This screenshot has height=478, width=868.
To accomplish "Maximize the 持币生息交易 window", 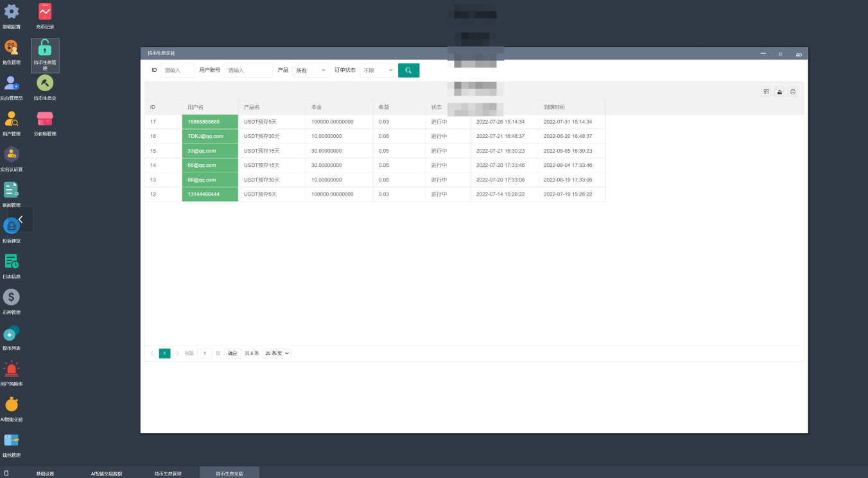I will coord(781,54).
